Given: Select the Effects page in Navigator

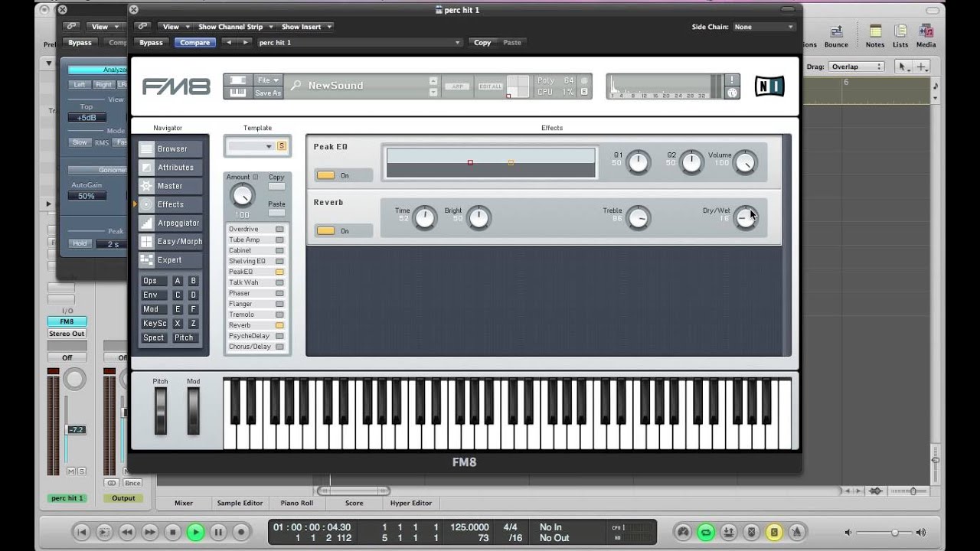Looking at the screenshot, I should click(x=170, y=204).
